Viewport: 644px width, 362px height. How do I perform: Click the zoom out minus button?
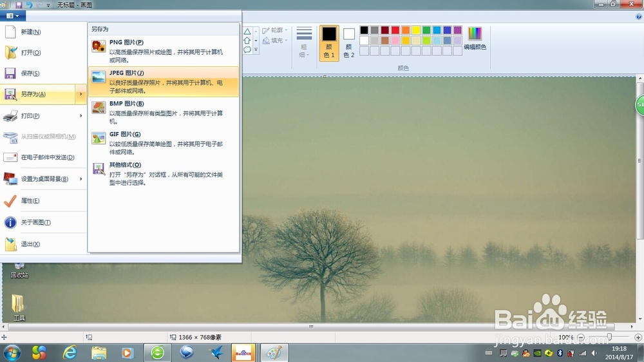[581, 338]
